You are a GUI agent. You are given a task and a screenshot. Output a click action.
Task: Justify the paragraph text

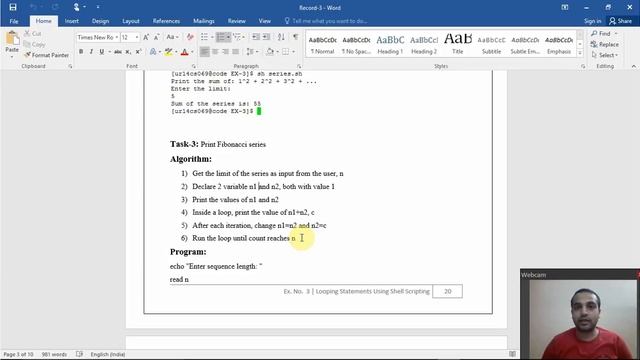[236, 52]
